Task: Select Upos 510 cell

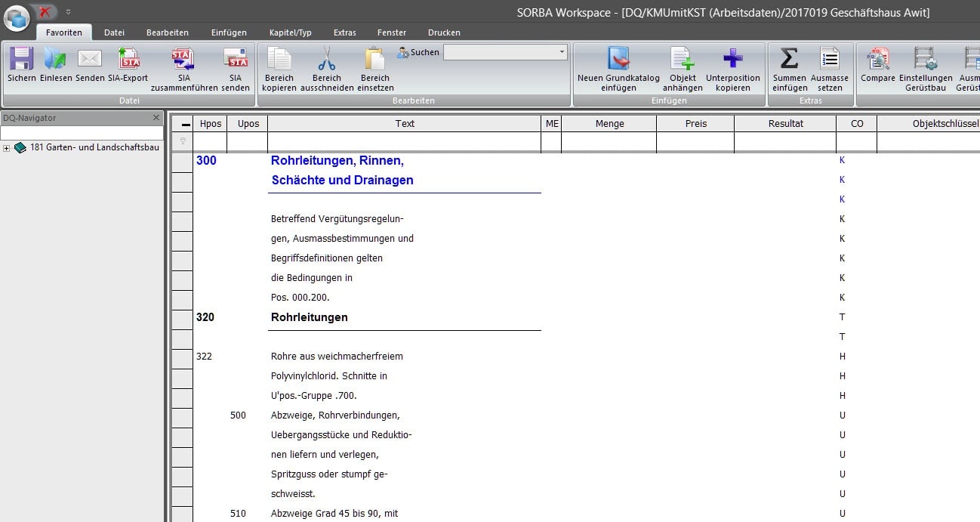Action: [239, 514]
